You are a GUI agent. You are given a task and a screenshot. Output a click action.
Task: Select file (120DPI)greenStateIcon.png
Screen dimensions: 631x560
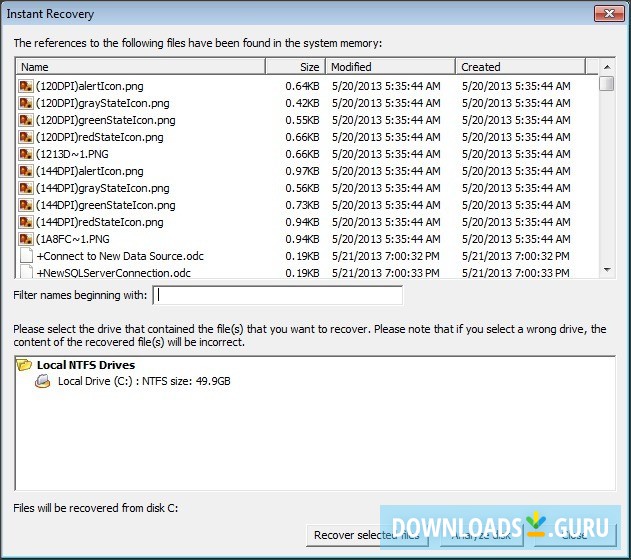106,120
